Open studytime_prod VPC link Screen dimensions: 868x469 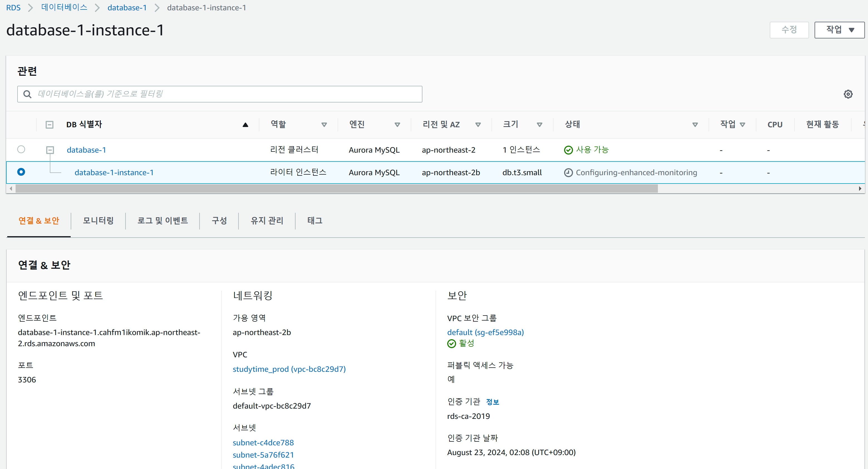click(x=289, y=369)
